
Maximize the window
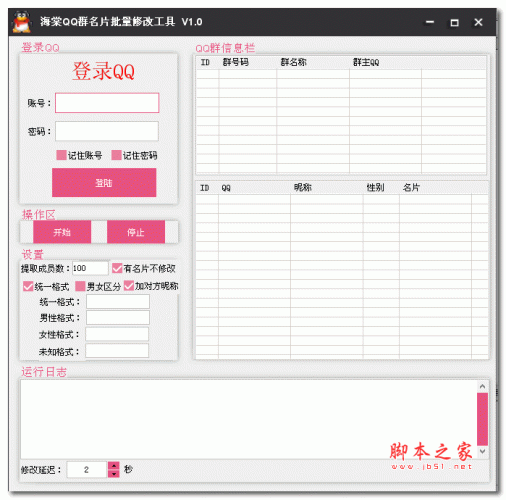454,22
